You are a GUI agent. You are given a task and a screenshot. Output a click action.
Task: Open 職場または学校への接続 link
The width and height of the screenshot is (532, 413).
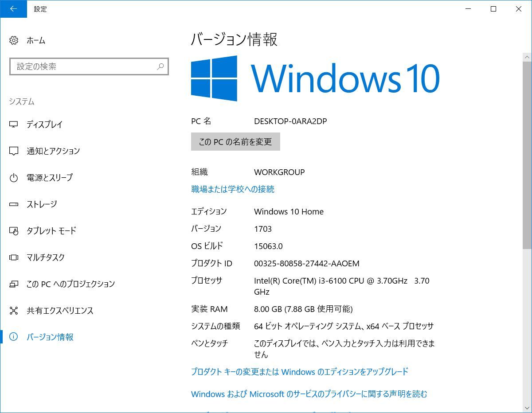click(233, 189)
